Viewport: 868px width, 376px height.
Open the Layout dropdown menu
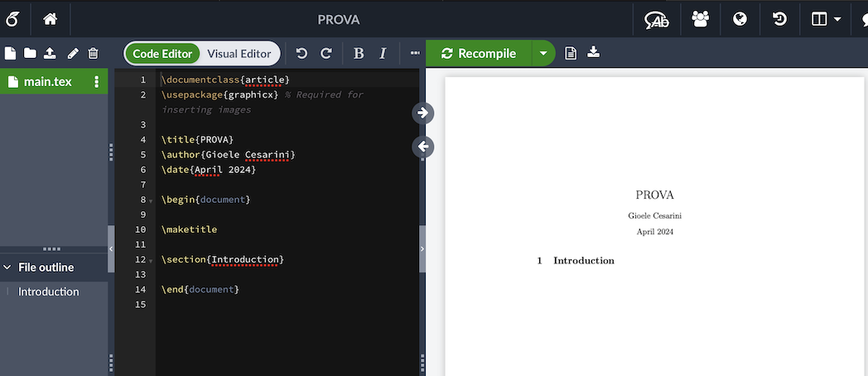[x=826, y=20]
